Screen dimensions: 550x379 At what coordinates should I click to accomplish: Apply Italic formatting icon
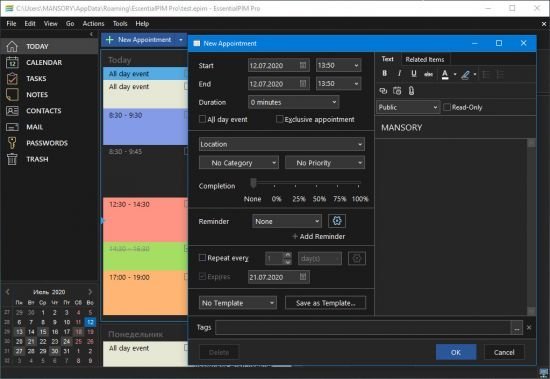coord(399,74)
